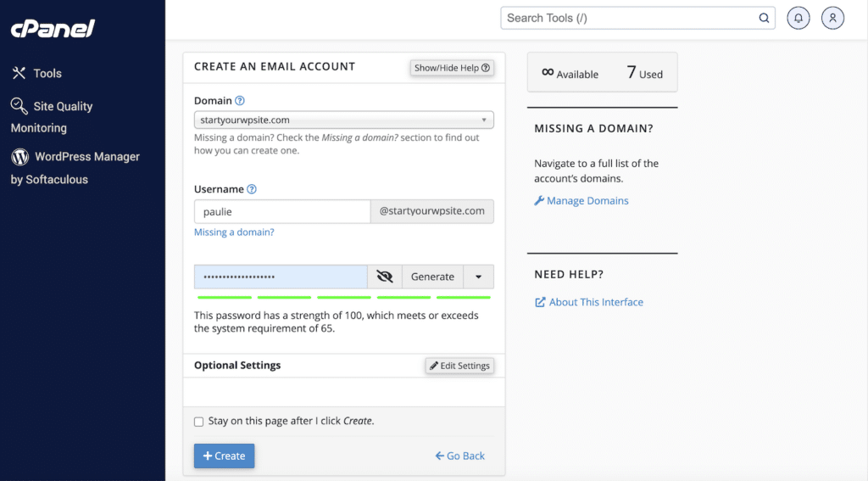
Task: Click the Domain help question icon
Action: (240, 100)
